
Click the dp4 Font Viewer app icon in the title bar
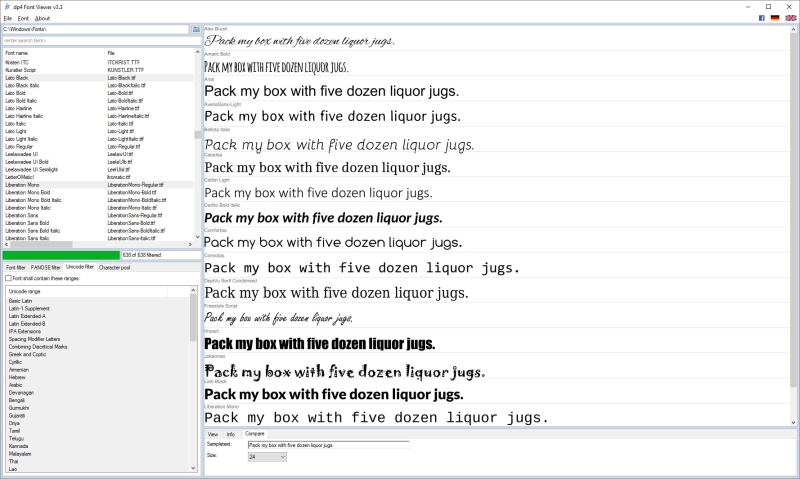tap(7, 7)
